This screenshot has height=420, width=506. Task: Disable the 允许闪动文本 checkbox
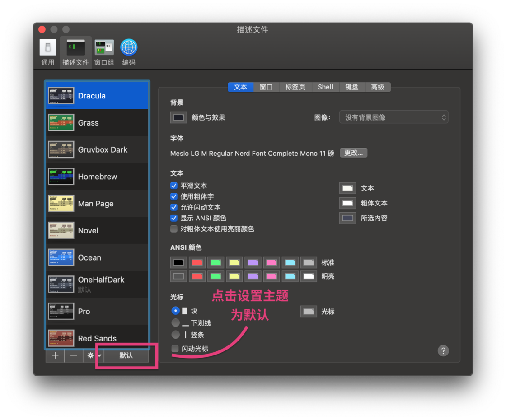(174, 207)
